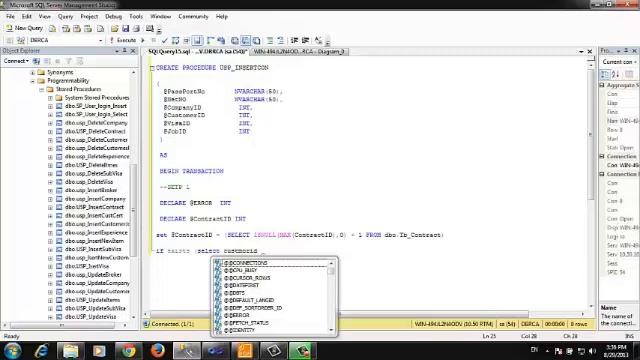Click the New Query toolbar button
The image size is (640, 360).
pyautogui.click(x=24, y=28)
